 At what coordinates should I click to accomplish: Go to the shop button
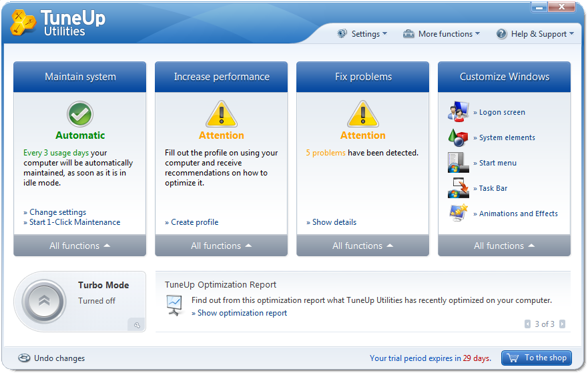(537, 358)
